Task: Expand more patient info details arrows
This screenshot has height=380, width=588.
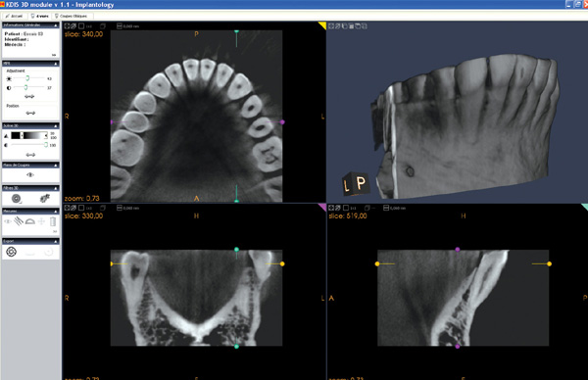Action: (x=54, y=55)
